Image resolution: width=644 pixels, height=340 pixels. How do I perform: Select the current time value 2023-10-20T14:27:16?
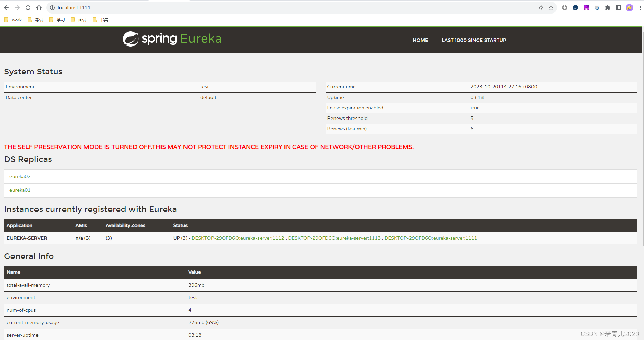504,87
